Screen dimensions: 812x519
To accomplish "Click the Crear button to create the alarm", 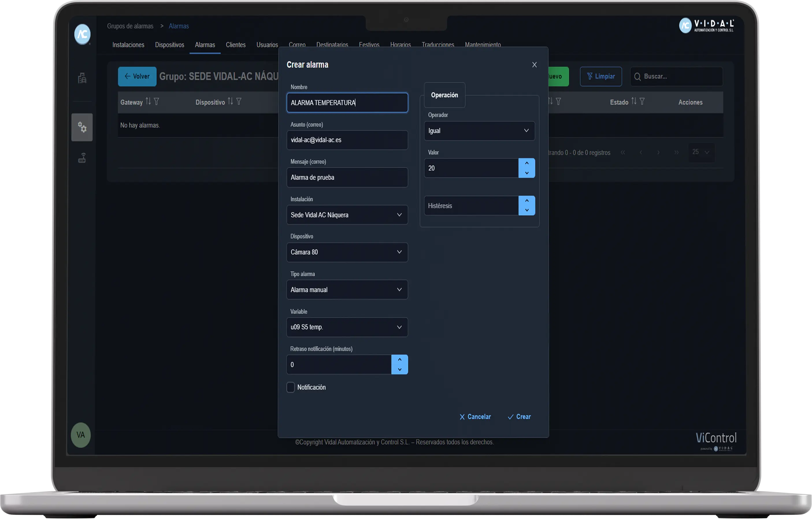I will 519,417.
